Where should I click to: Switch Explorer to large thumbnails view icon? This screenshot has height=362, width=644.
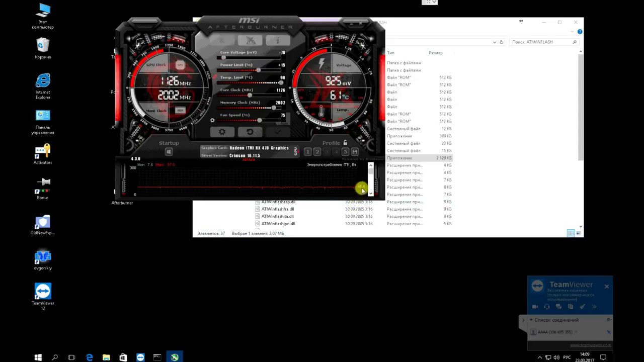tap(579, 233)
